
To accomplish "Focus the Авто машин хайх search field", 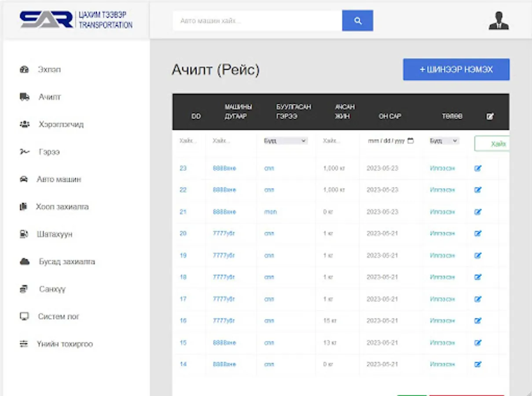I will (257, 21).
